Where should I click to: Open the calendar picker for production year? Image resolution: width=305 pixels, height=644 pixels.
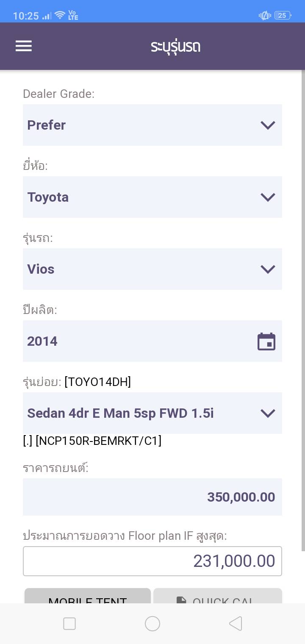[266, 341]
